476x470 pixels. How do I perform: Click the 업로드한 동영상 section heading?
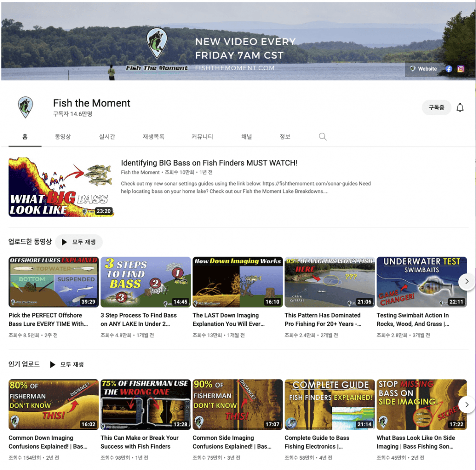(x=30, y=242)
